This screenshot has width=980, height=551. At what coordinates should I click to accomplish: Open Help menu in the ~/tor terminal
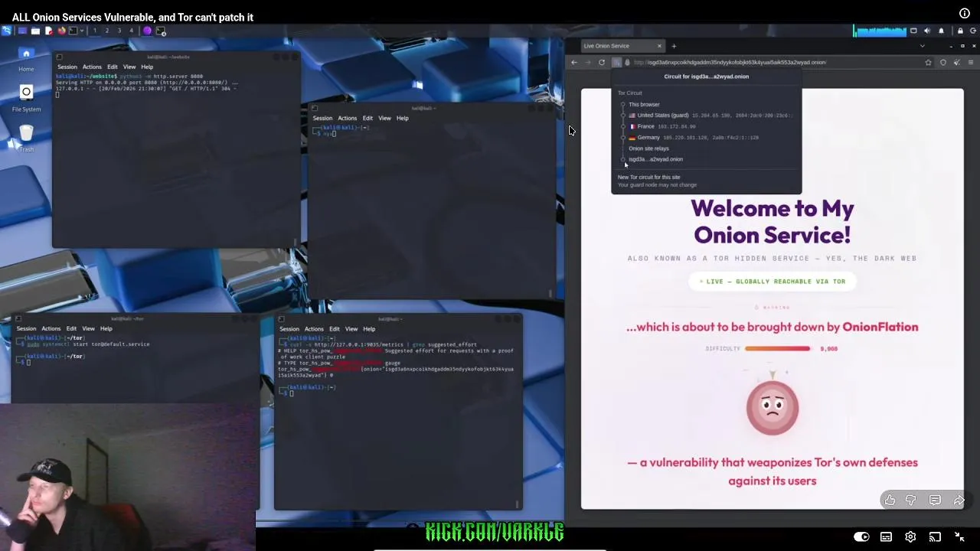pos(106,329)
